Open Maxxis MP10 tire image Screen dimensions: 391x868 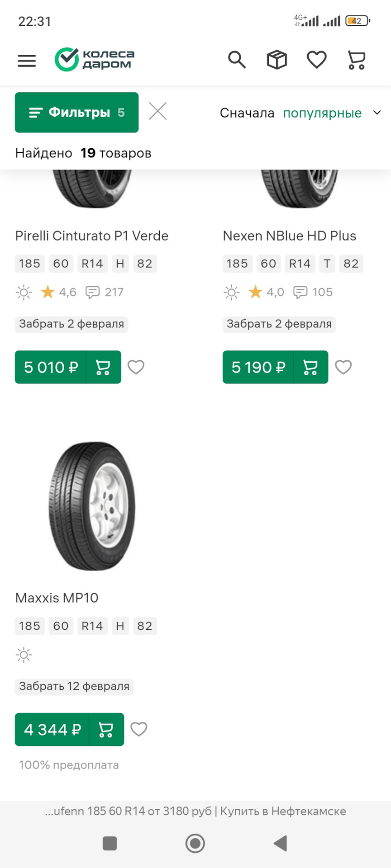pyautogui.click(x=92, y=506)
